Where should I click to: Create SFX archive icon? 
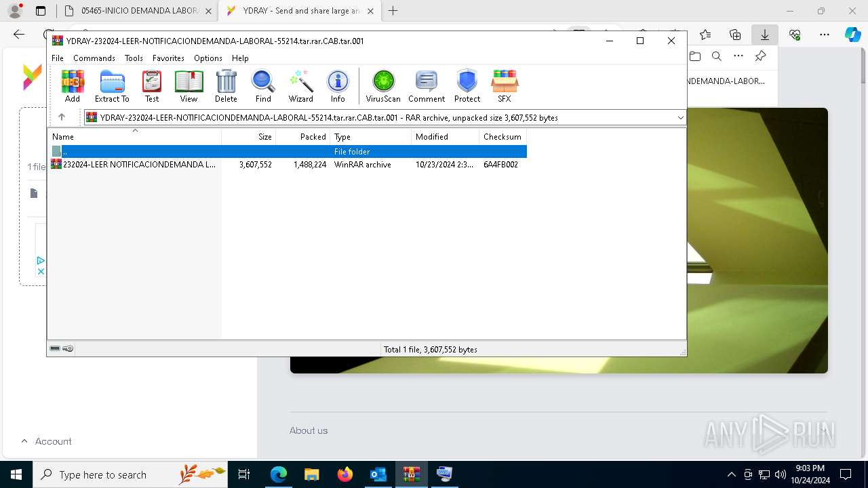click(505, 86)
